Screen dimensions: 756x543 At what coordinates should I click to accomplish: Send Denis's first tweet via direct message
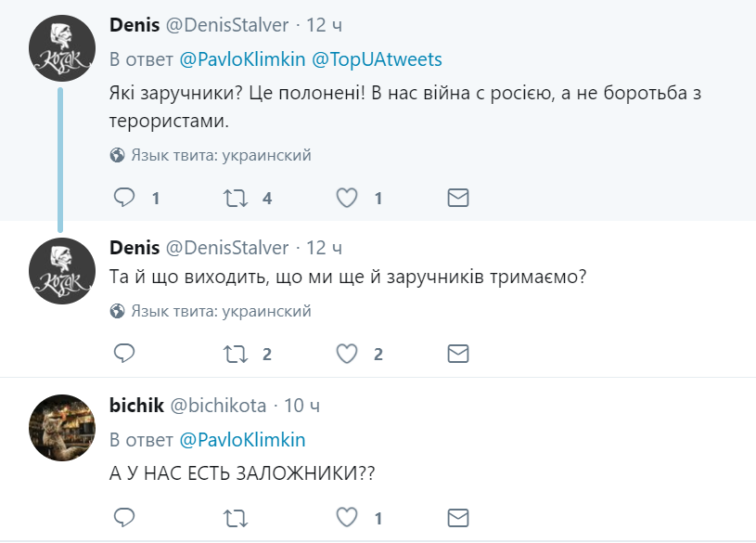click(457, 198)
